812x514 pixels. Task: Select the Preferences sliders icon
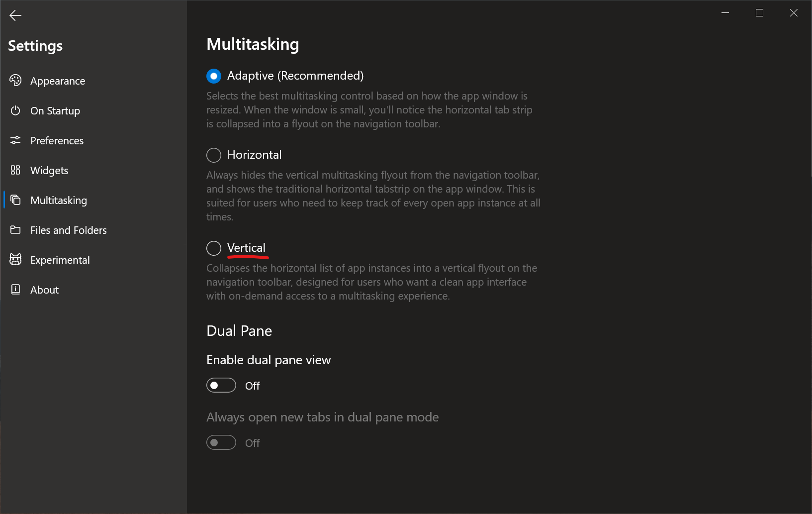pyautogui.click(x=15, y=140)
